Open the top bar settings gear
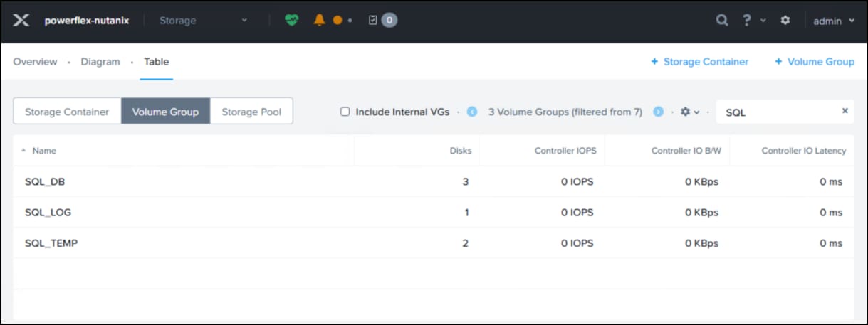868x325 pixels. [785, 21]
